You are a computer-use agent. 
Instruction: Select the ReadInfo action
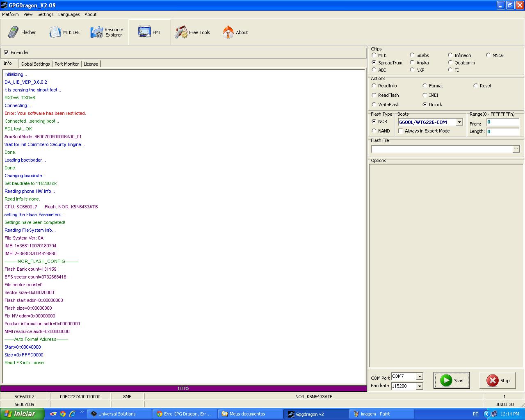pyautogui.click(x=374, y=86)
